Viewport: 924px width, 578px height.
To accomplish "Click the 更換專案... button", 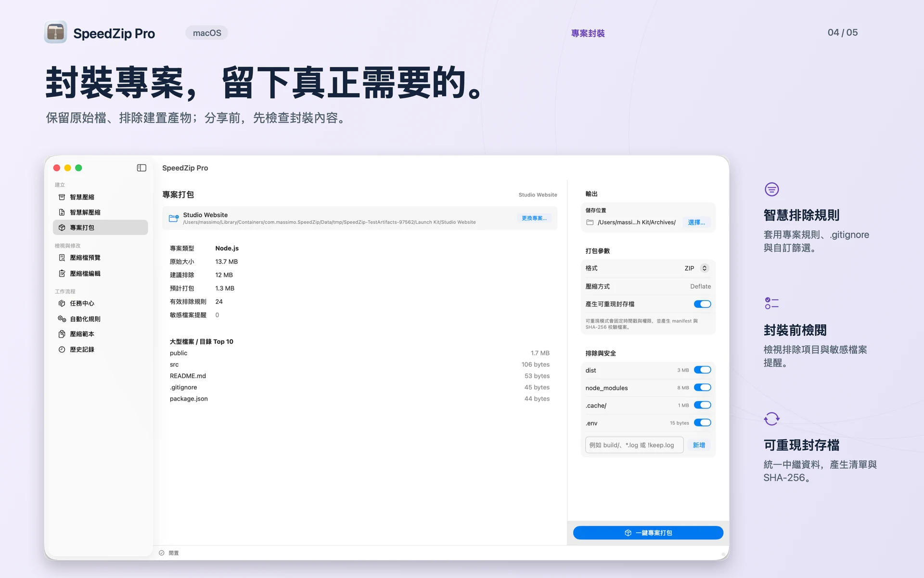I will pos(534,218).
